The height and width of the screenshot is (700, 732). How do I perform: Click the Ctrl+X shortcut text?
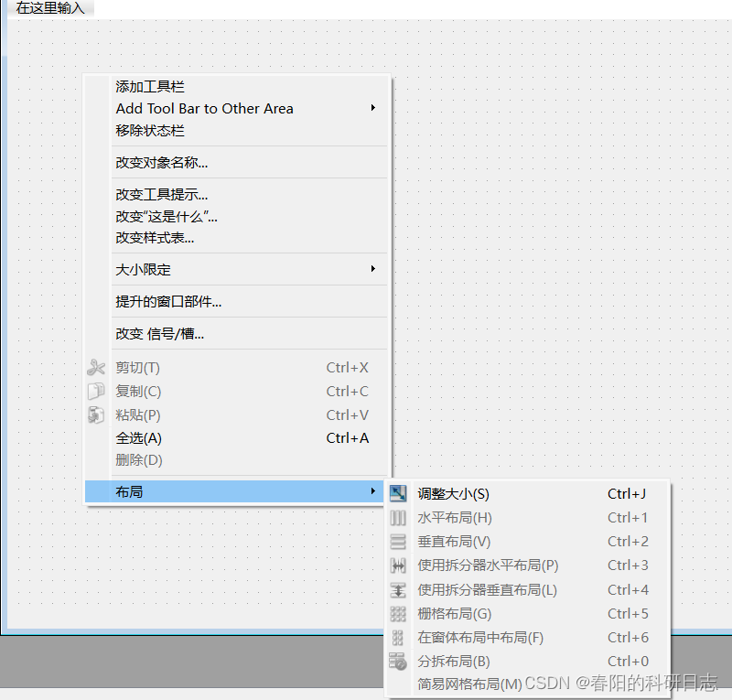click(x=348, y=368)
